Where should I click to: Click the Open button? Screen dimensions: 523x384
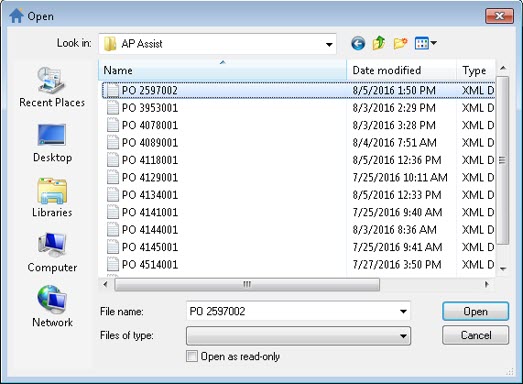click(x=475, y=311)
